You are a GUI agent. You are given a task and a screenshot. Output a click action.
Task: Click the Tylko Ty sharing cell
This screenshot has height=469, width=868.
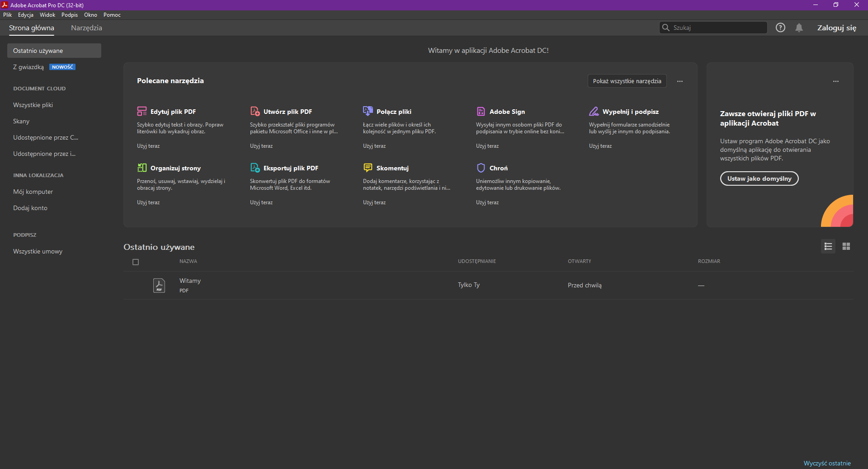(469, 285)
